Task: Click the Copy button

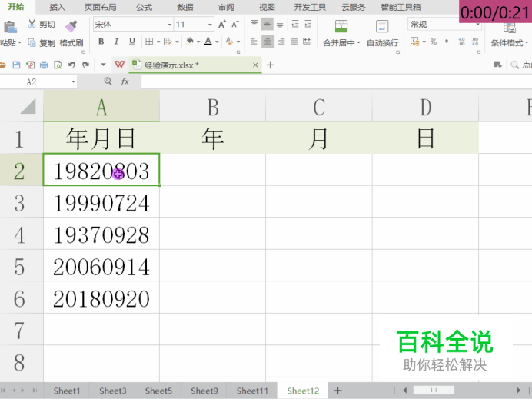Action: point(42,43)
